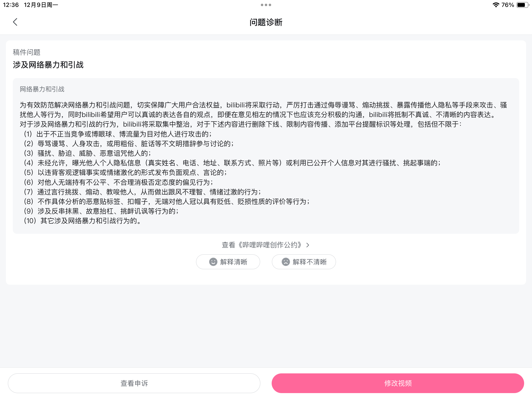Tap the sad face icon for 解释不清晰

(x=286, y=262)
